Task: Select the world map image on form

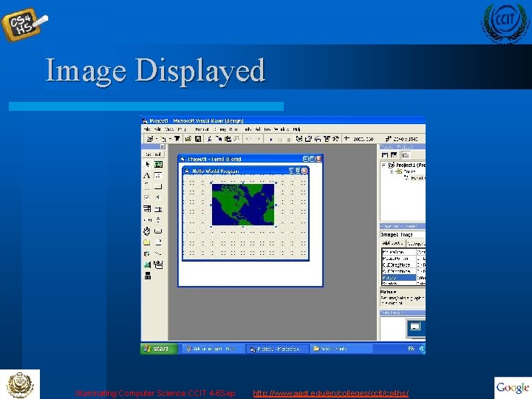Action: [243, 205]
